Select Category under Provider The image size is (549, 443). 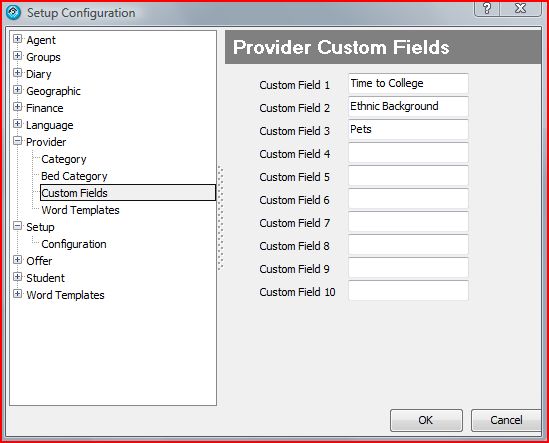point(64,159)
